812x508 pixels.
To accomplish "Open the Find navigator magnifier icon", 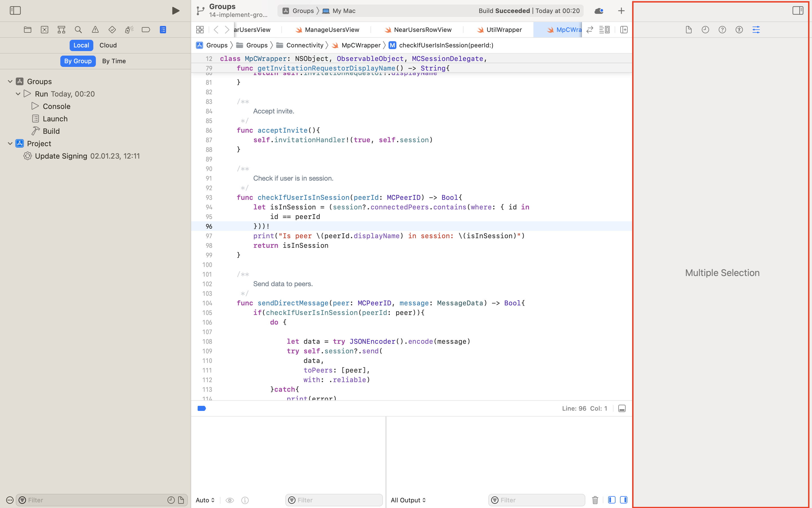I will click(x=78, y=30).
